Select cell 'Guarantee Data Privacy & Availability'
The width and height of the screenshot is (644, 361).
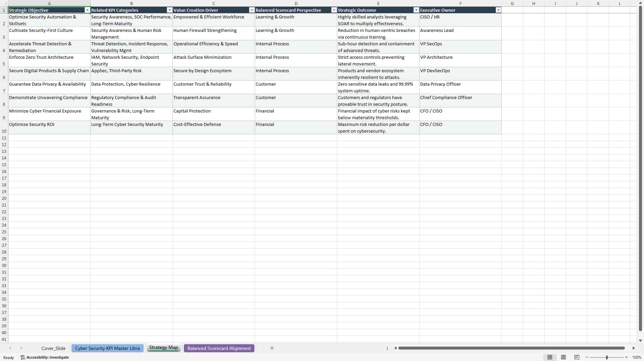[49, 87]
